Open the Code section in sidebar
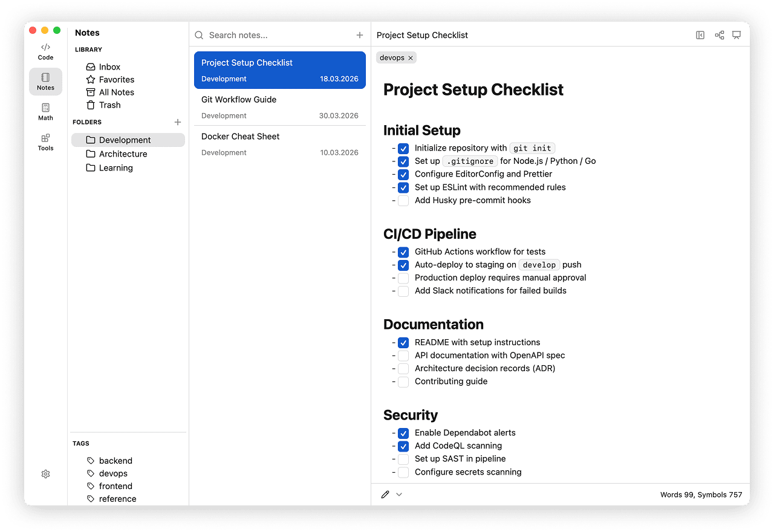Viewport: 774px width, 532px height. (45, 51)
